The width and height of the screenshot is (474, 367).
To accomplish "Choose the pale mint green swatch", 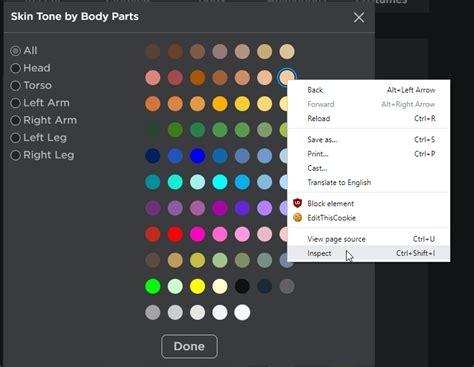I will tap(175, 286).
